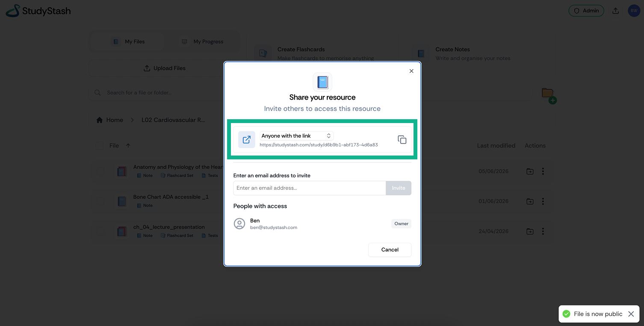Open more actions for 24/04/2026 file

(543, 231)
